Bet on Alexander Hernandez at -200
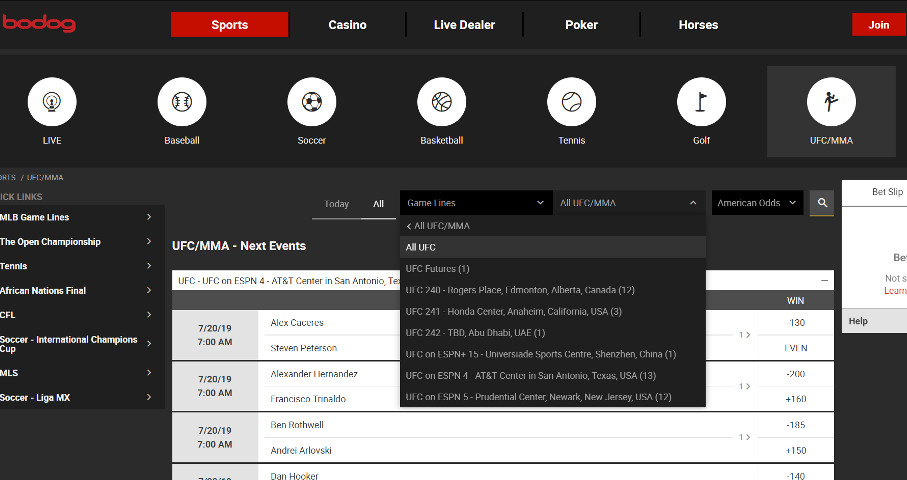907x480 pixels. 796,374
